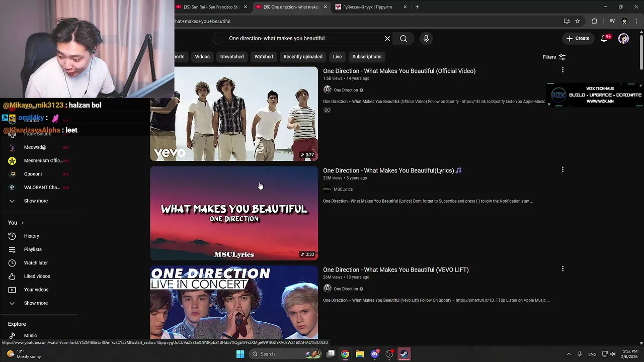The width and height of the screenshot is (644, 362).
Task: Open What Makes You Beautiful (Official Video) title
Action: click(x=399, y=71)
